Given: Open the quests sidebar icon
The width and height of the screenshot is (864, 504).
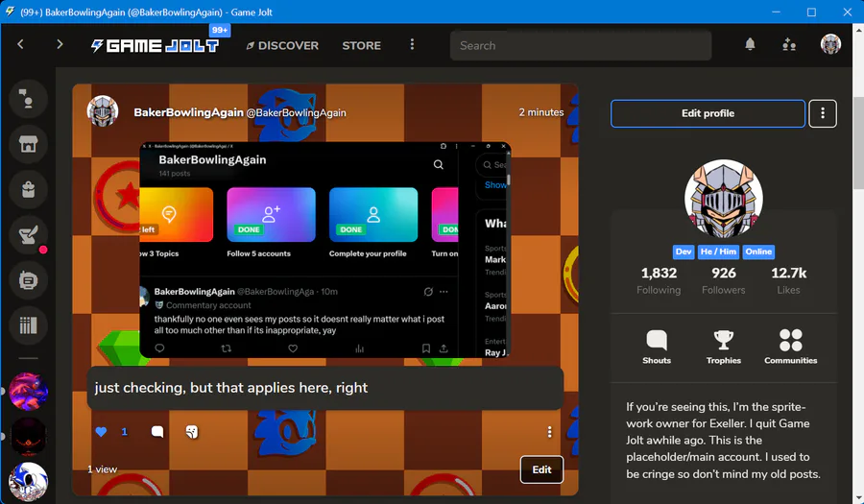Looking at the screenshot, I should click(x=28, y=235).
